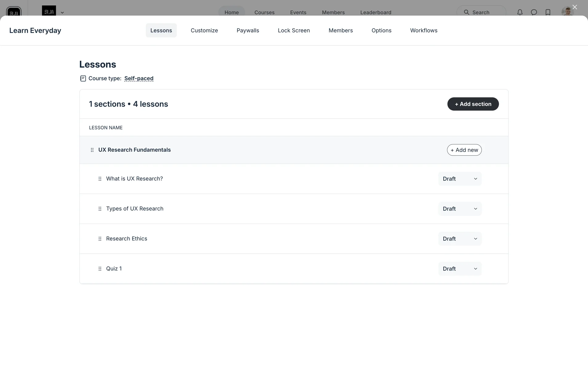This screenshot has height=368, width=588.
Task: Click drag handle beside UX Research Fundamentals
Action: [92, 150]
